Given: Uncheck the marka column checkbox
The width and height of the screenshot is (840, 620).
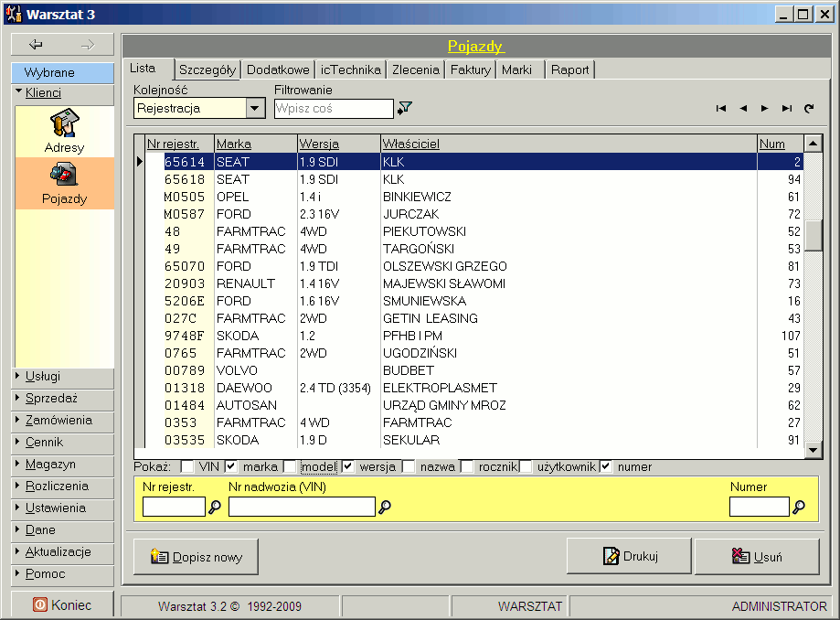Looking at the screenshot, I should [231, 466].
